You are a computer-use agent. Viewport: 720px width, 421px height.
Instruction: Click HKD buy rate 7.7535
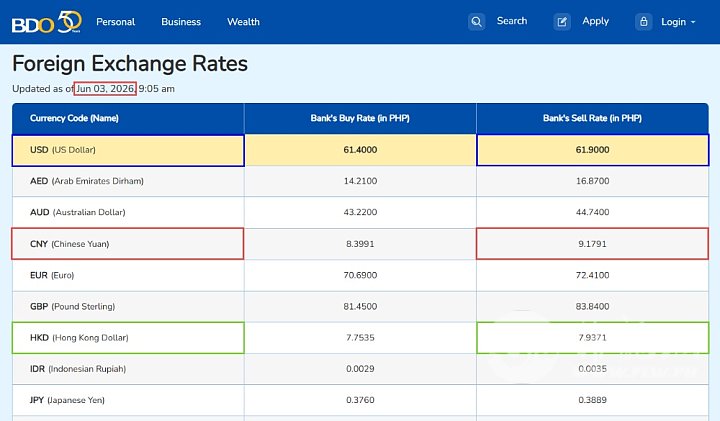click(360, 337)
